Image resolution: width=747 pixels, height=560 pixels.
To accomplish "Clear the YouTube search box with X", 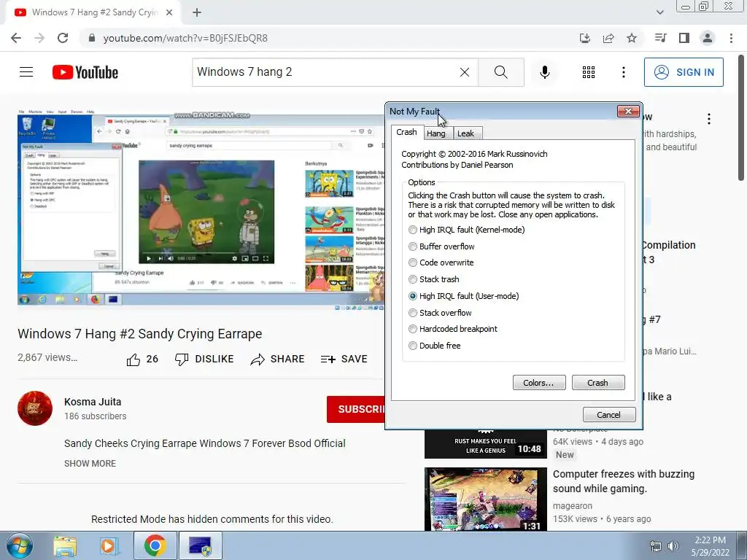I will tap(465, 72).
